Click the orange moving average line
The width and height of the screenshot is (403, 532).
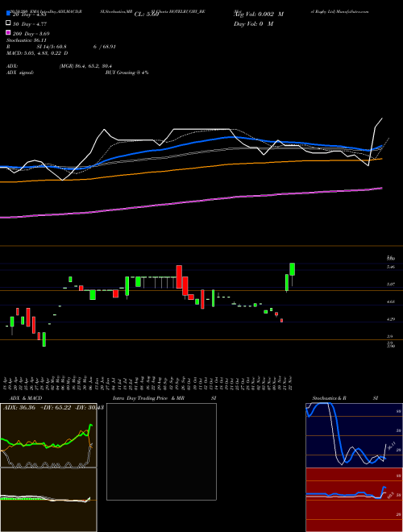coord(190,168)
